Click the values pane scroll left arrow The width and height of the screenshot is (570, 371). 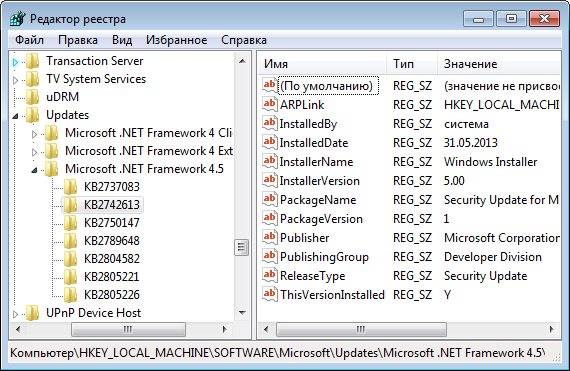pyautogui.click(x=266, y=329)
